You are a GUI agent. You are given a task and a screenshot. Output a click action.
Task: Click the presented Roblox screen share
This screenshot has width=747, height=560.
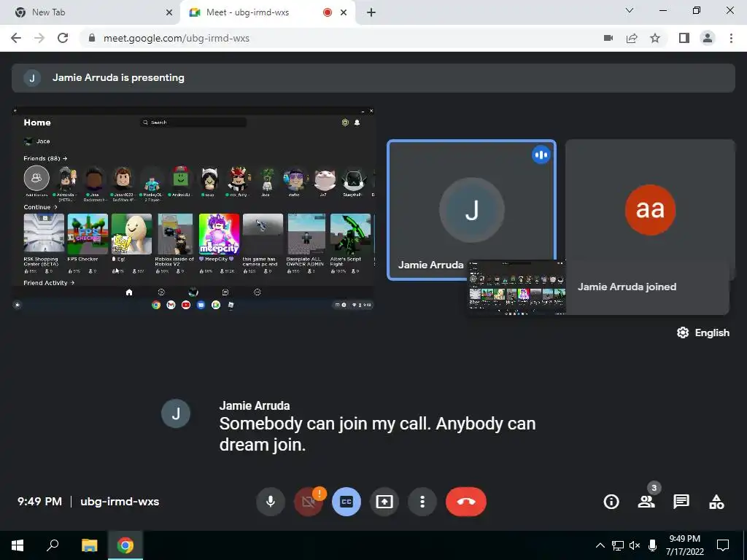193,209
